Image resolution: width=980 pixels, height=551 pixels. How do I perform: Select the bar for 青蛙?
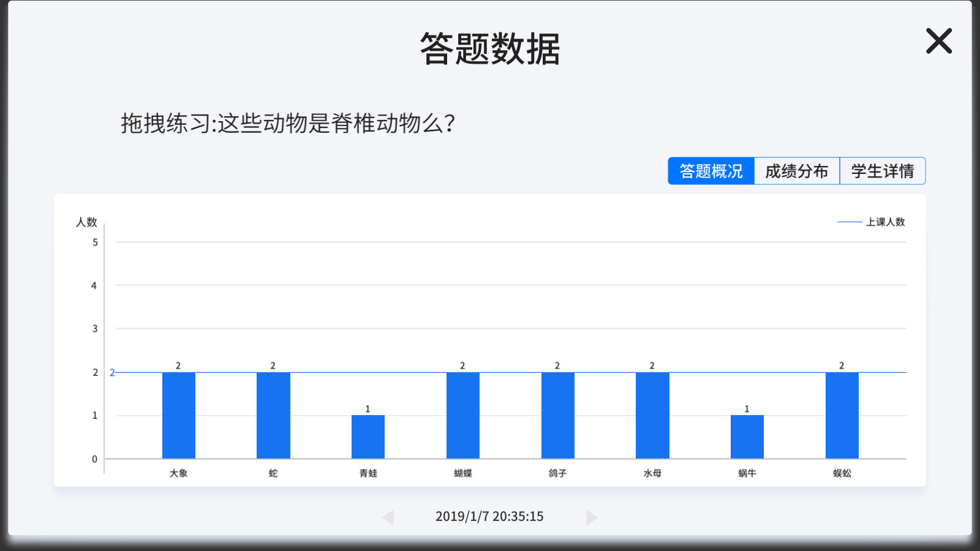tap(367, 436)
